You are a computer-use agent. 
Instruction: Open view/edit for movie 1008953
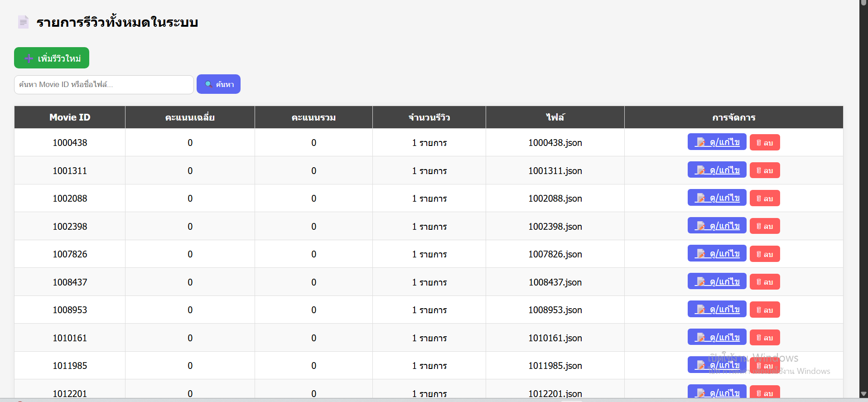point(717,309)
